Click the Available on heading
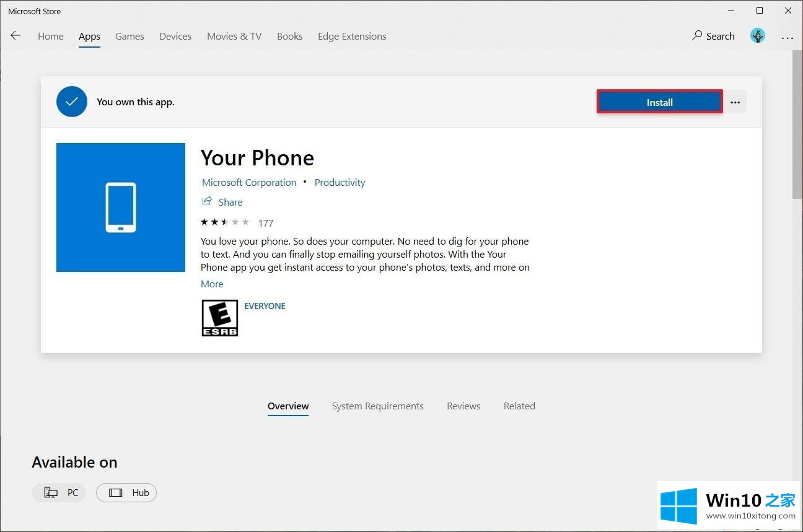803x532 pixels. pyautogui.click(x=74, y=462)
